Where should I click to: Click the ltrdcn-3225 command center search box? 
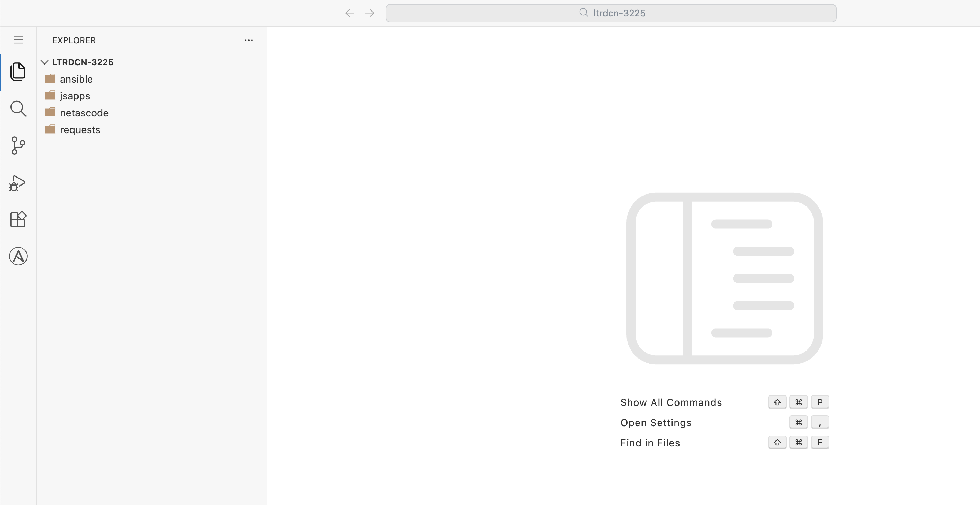[611, 13]
